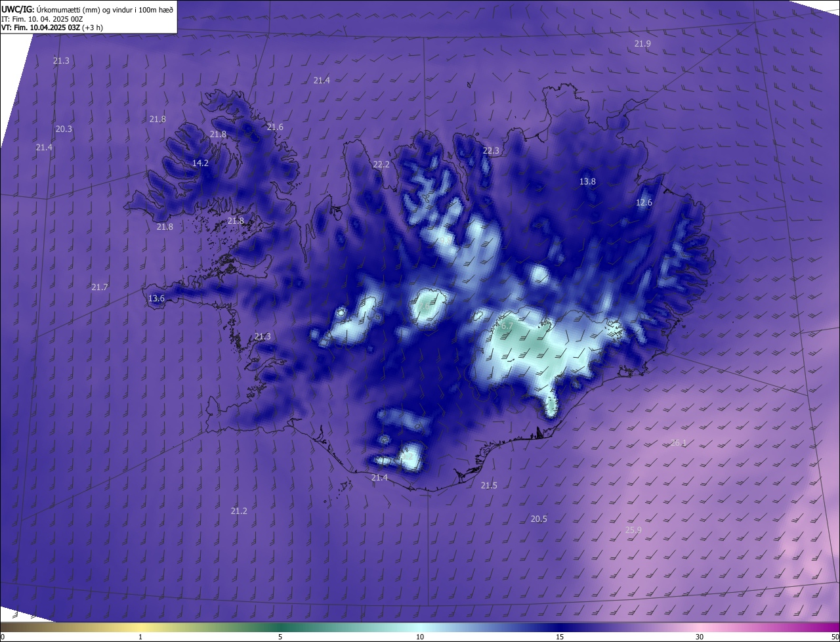Click the 25.9 value label
The height and width of the screenshot is (642, 840).
[633, 530]
